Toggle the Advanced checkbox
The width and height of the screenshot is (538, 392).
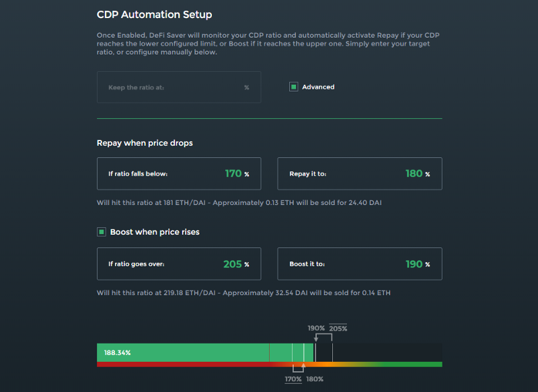[x=293, y=87]
